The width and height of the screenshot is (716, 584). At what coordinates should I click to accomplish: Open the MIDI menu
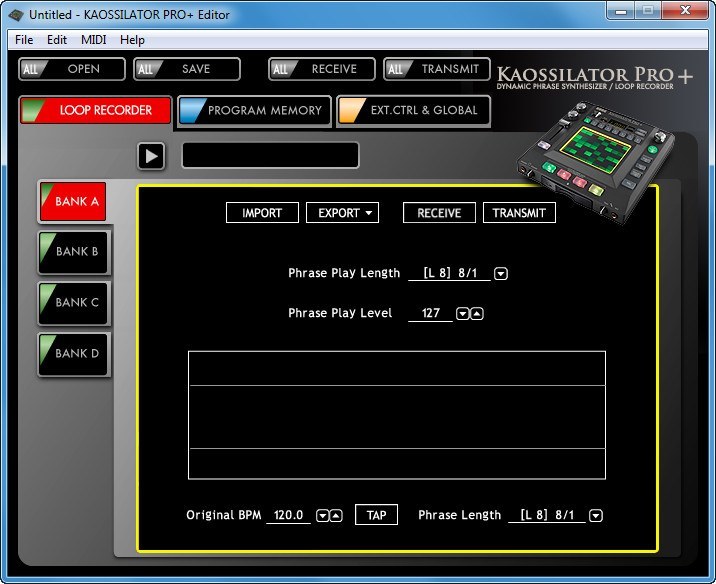pyautogui.click(x=94, y=40)
